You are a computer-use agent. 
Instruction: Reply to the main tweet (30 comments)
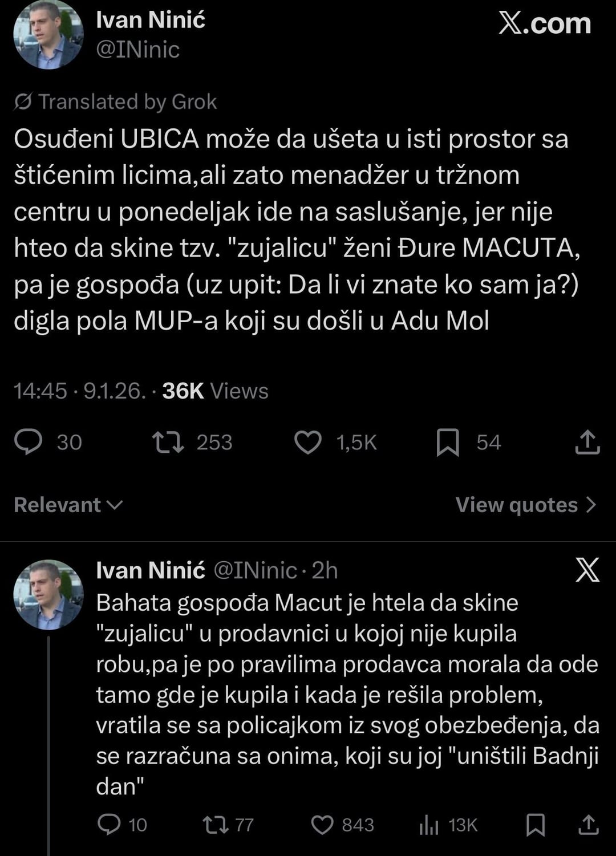(x=29, y=443)
